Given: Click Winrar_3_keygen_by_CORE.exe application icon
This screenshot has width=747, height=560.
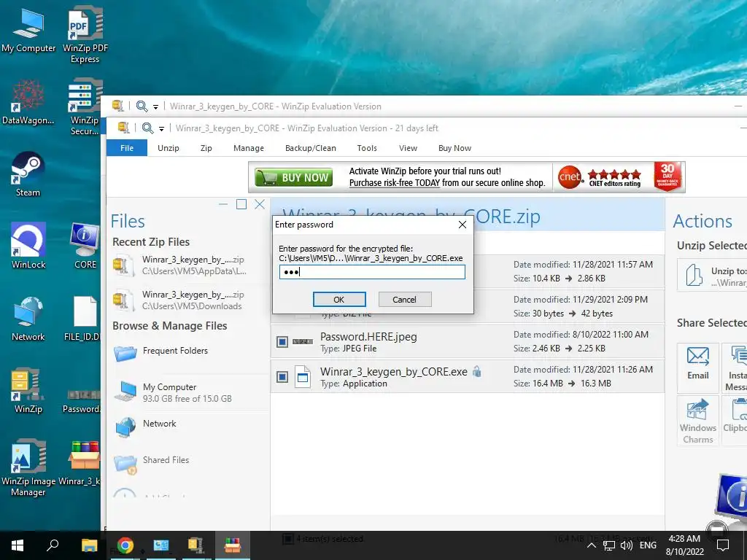Looking at the screenshot, I should 303,377.
